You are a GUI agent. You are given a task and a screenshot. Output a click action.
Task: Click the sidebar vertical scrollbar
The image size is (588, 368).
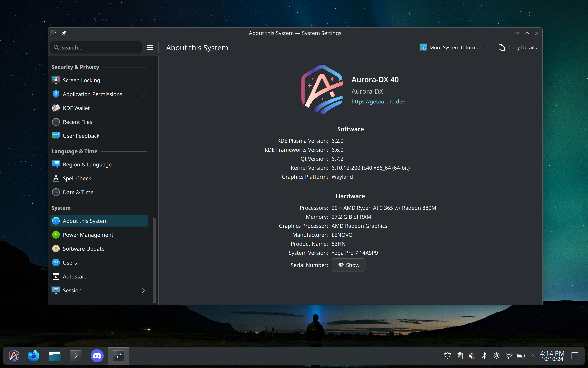(x=154, y=260)
